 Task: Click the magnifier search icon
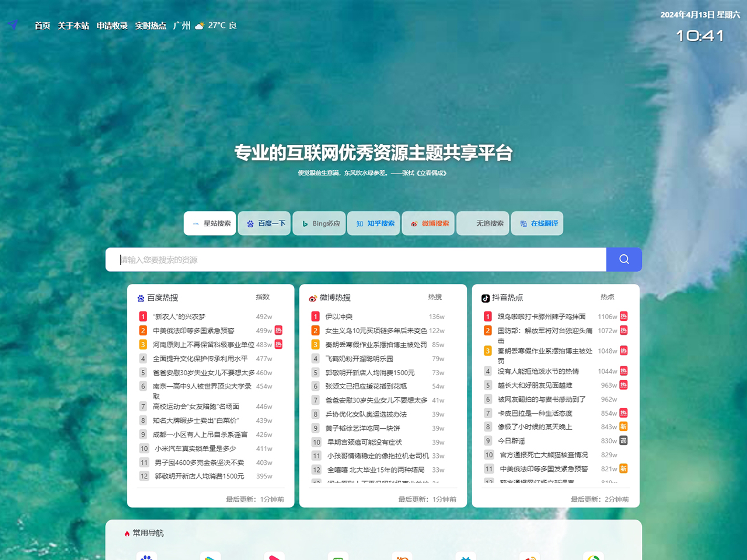623,259
